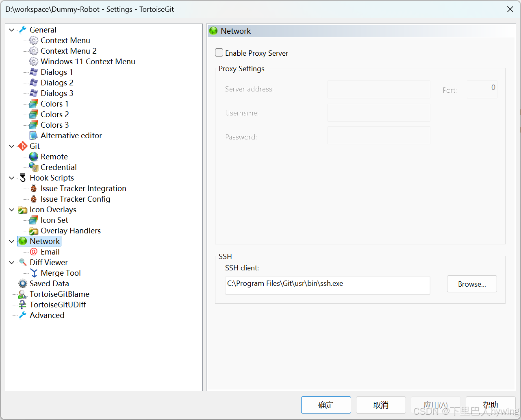Click the green globe icon beside Network in tree

[23, 241]
